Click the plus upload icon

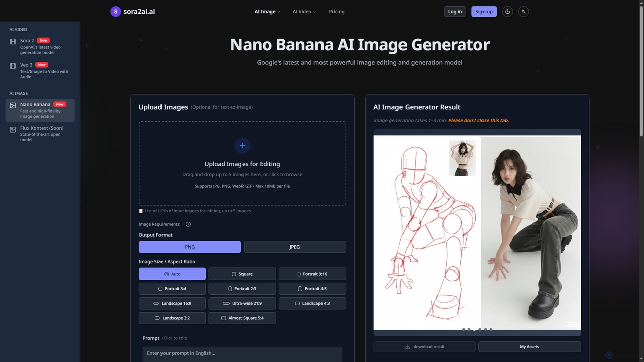pos(242,146)
